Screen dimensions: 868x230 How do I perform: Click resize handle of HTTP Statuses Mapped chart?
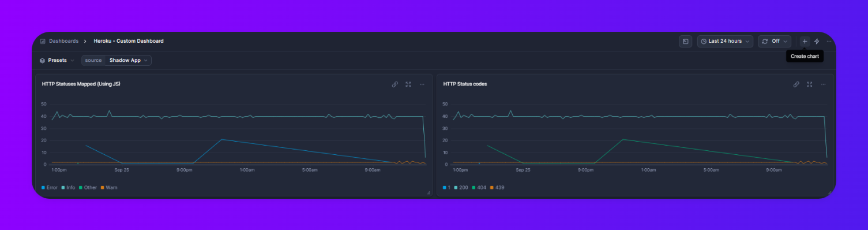[428, 192]
